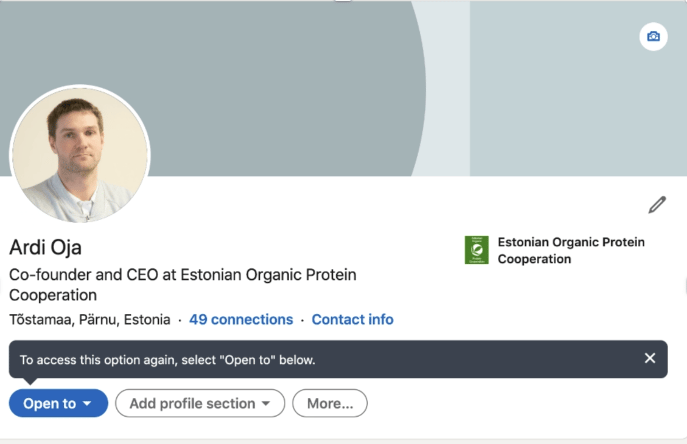The image size is (687, 444).
Task: Click the camera icon to edit background photo
Action: coord(653,37)
